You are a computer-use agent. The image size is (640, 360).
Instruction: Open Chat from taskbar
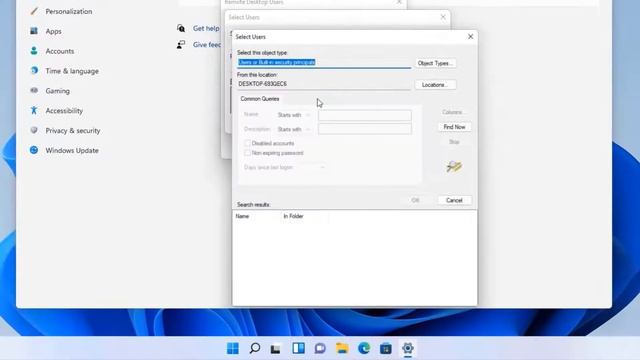[x=320, y=348]
